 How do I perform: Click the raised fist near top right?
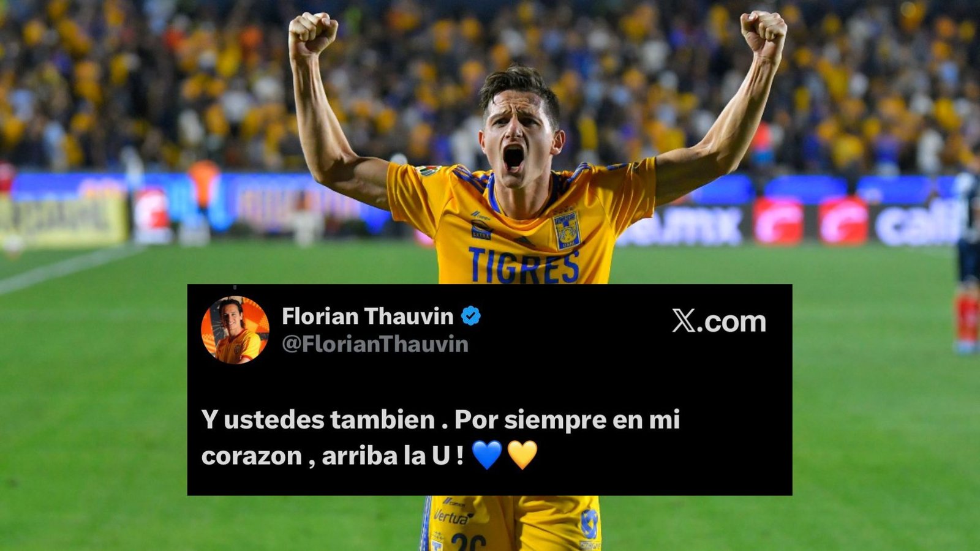(x=763, y=34)
